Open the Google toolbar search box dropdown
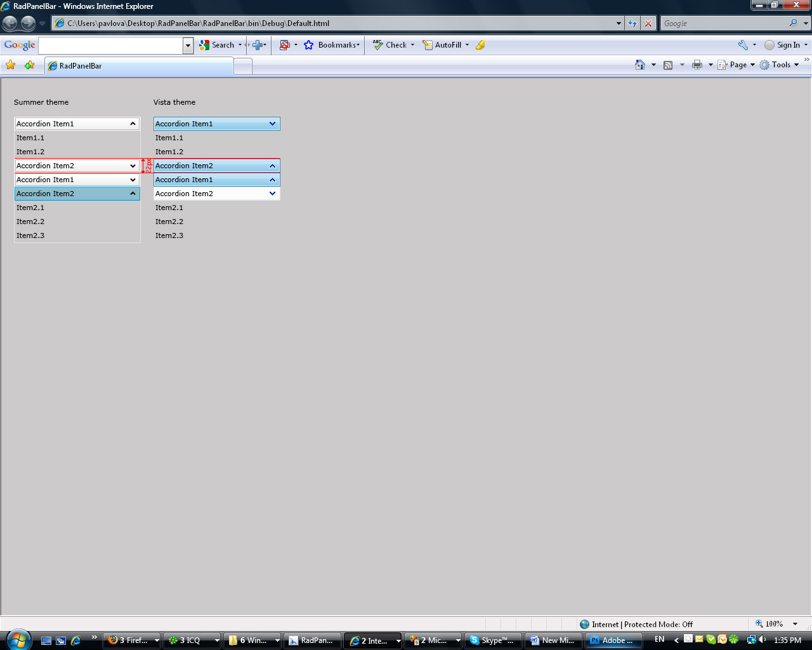 [188, 46]
